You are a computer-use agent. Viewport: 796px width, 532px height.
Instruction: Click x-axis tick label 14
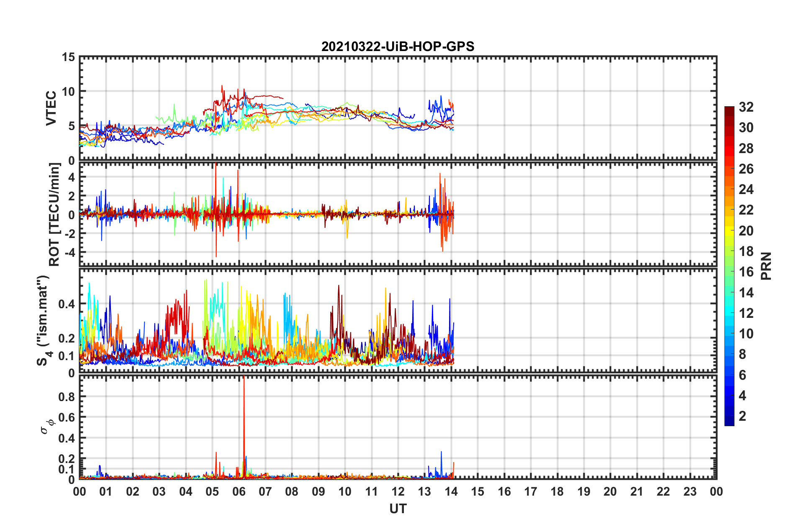coord(451,491)
